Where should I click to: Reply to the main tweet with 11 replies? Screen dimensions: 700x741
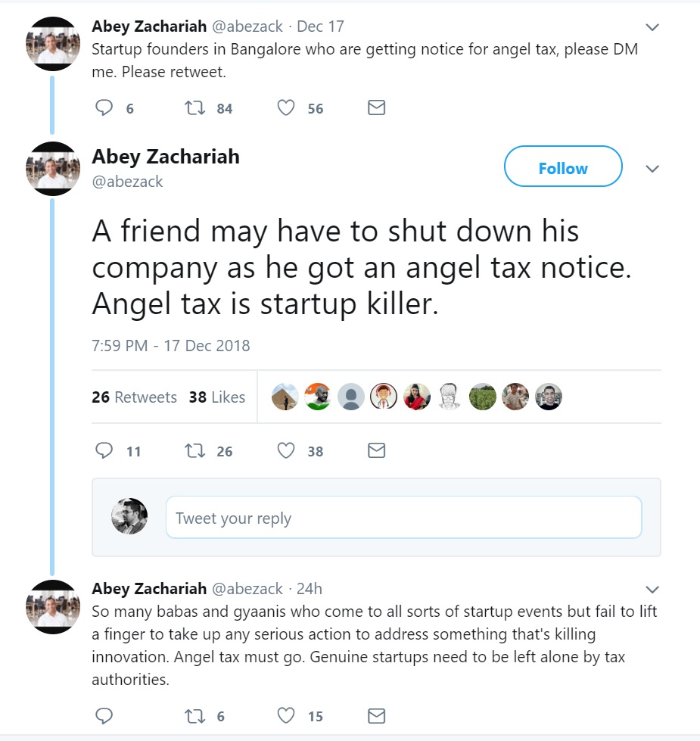(104, 451)
